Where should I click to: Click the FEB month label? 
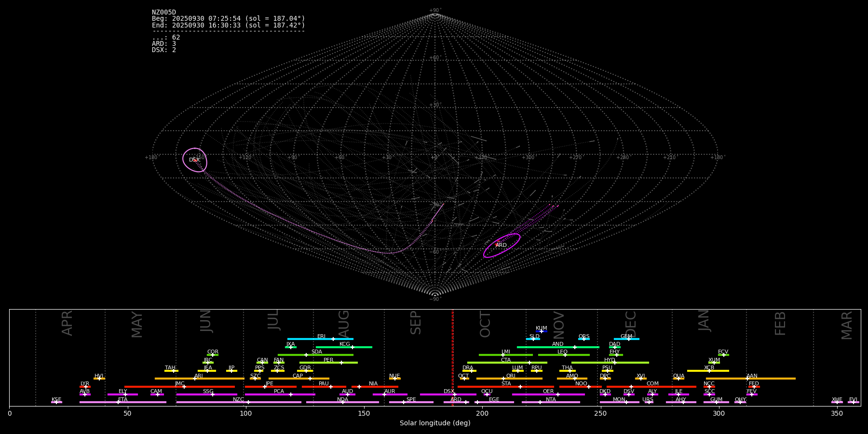point(780,324)
